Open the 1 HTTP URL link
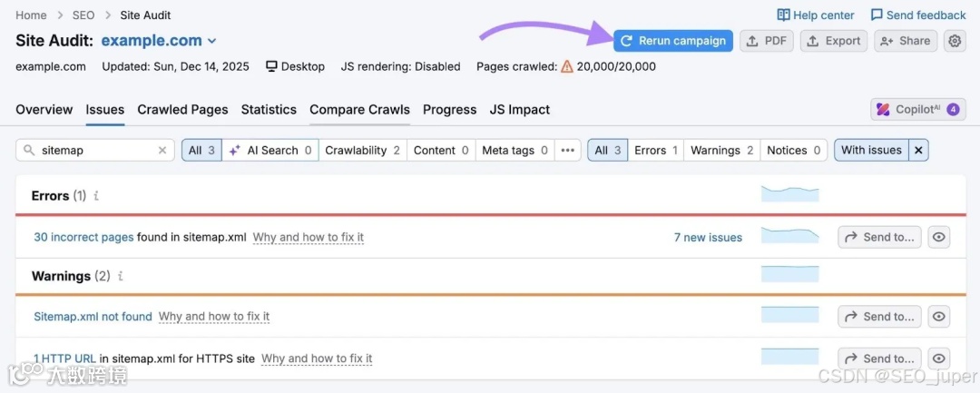The image size is (980, 393). pyautogui.click(x=65, y=359)
